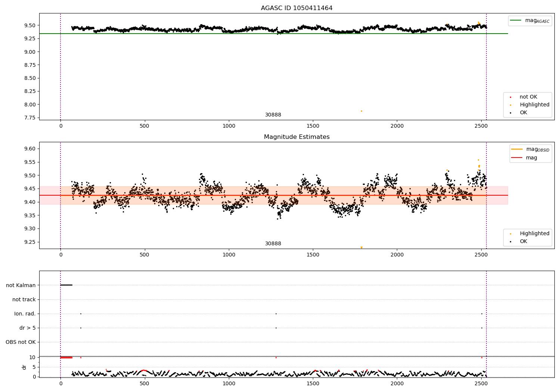560x392 pixels.
Task: Click the '30888' label in top plot
Action: click(273, 115)
